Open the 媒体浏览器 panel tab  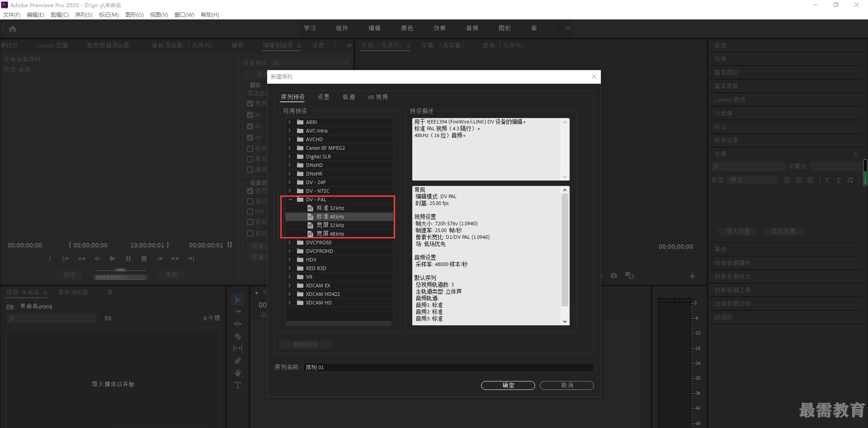point(73,292)
